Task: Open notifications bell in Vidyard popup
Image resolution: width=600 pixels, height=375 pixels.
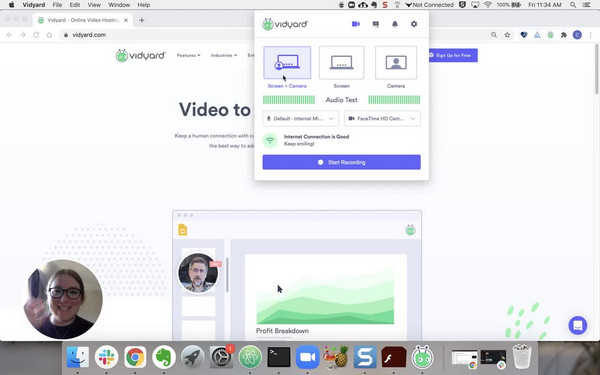Action: click(x=395, y=24)
